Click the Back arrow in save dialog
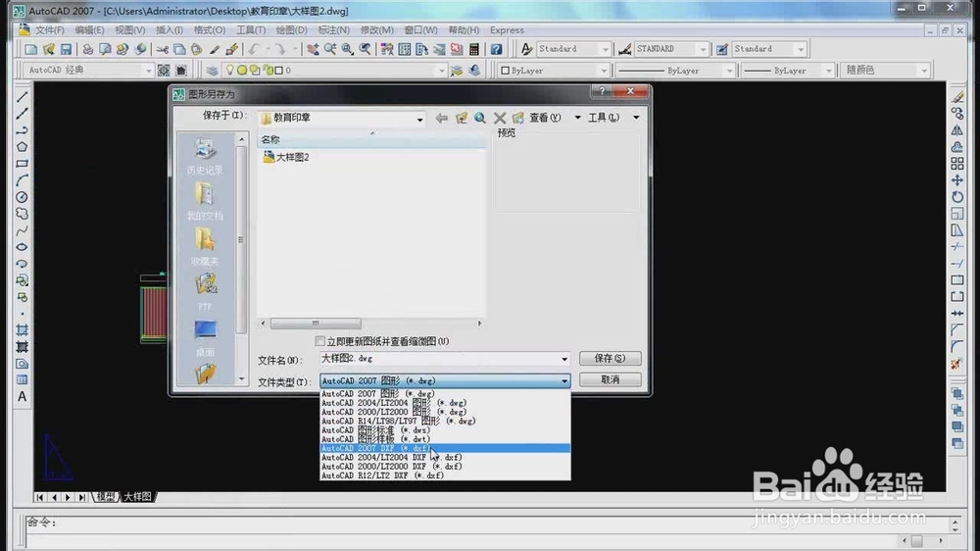The width and height of the screenshot is (980, 551). (x=442, y=118)
